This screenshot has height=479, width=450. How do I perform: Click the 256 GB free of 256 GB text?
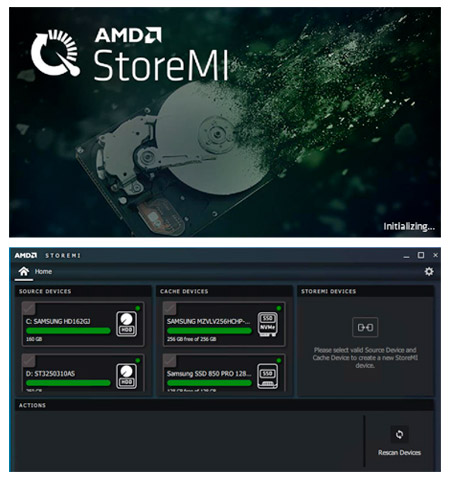click(192, 339)
